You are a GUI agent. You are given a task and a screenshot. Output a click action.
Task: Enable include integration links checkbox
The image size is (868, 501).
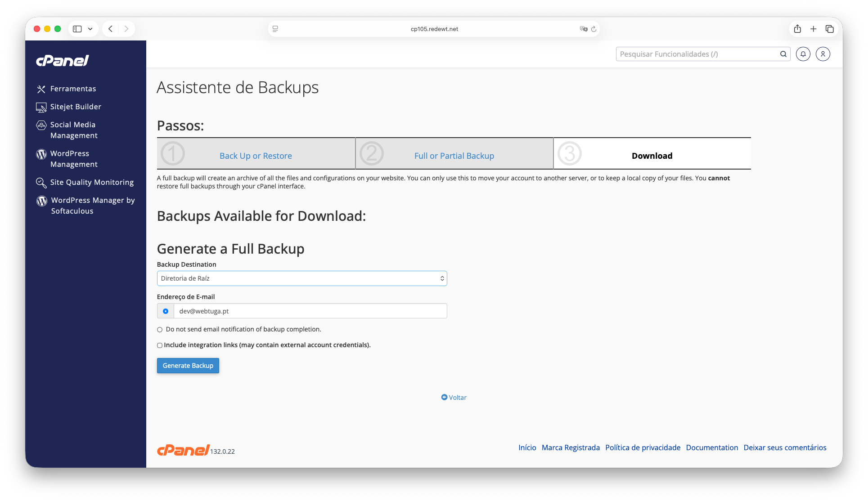[160, 345]
